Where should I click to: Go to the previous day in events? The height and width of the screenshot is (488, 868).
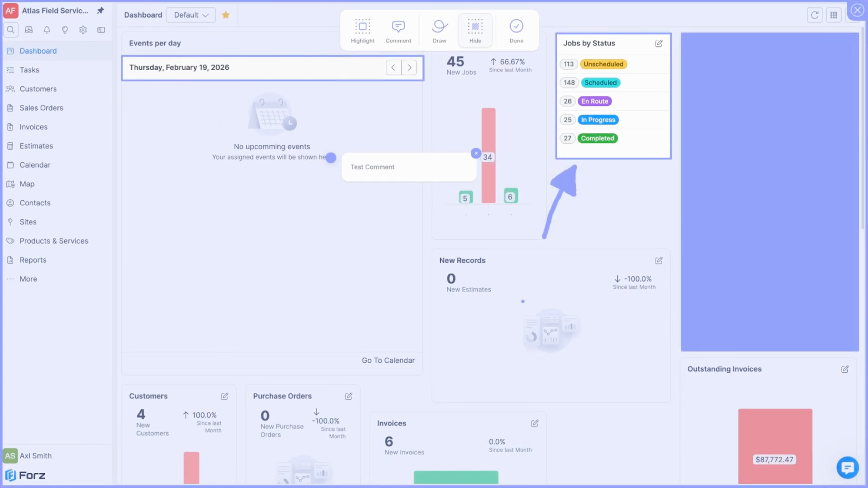click(x=393, y=68)
